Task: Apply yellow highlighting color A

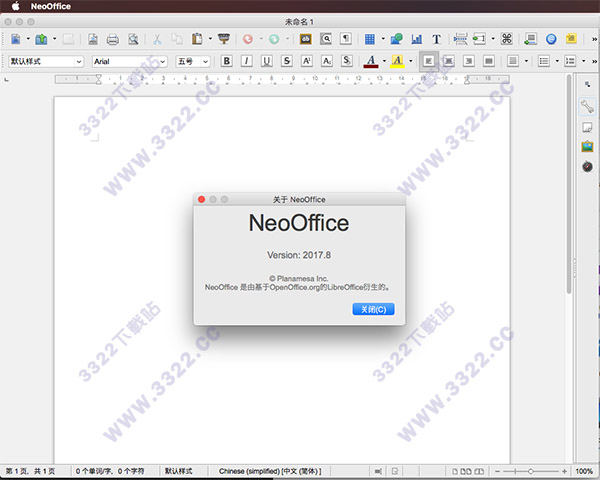Action: pyautogui.click(x=397, y=61)
